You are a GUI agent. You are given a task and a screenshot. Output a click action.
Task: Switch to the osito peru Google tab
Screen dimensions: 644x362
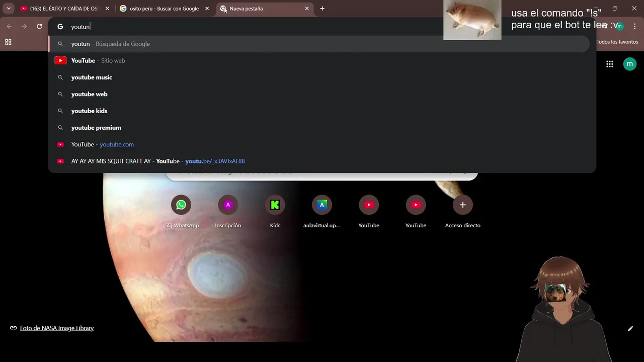(x=164, y=9)
